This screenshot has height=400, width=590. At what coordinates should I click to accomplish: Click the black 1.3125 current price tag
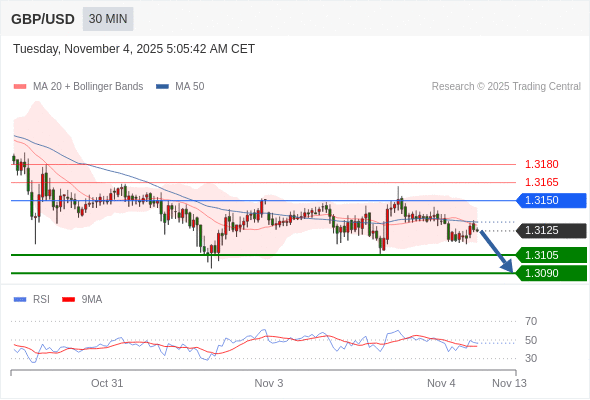pos(551,230)
